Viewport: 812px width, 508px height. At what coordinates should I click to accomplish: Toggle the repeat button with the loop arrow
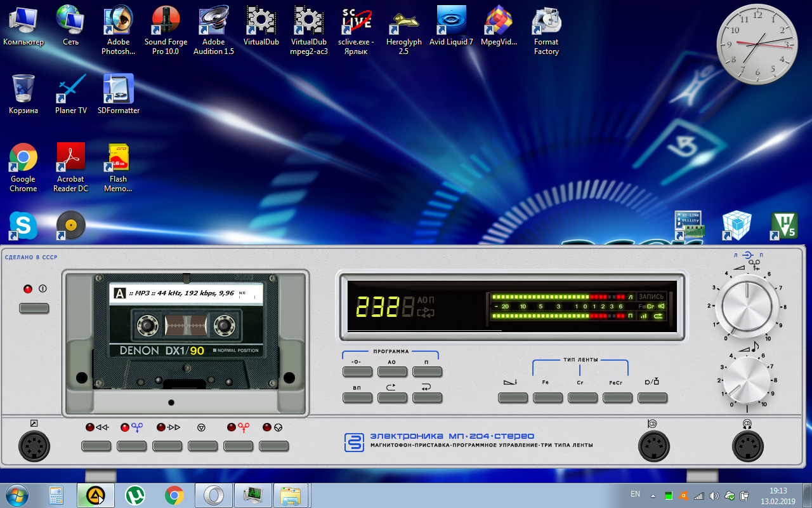pyautogui.click(x=393, y=398)
